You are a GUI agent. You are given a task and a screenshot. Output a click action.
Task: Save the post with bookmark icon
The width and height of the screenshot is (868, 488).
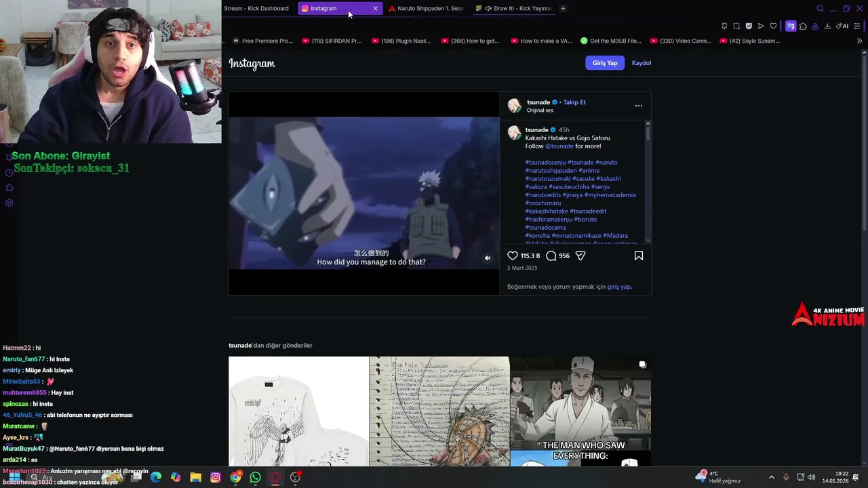pos(638,256)
